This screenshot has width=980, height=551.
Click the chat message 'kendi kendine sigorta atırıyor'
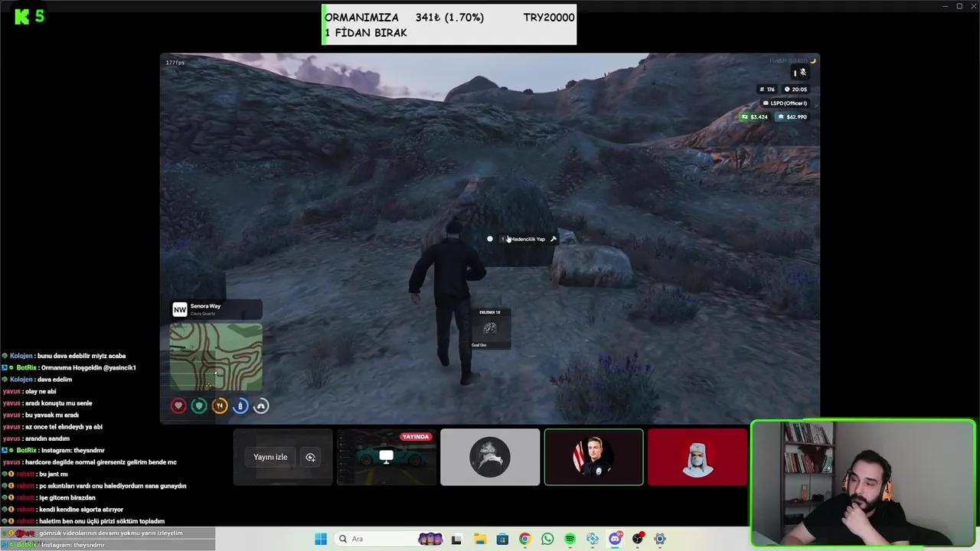click(81, 510)
